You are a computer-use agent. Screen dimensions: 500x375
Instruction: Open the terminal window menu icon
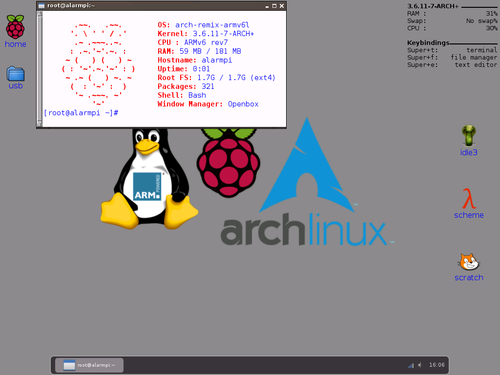41,6
